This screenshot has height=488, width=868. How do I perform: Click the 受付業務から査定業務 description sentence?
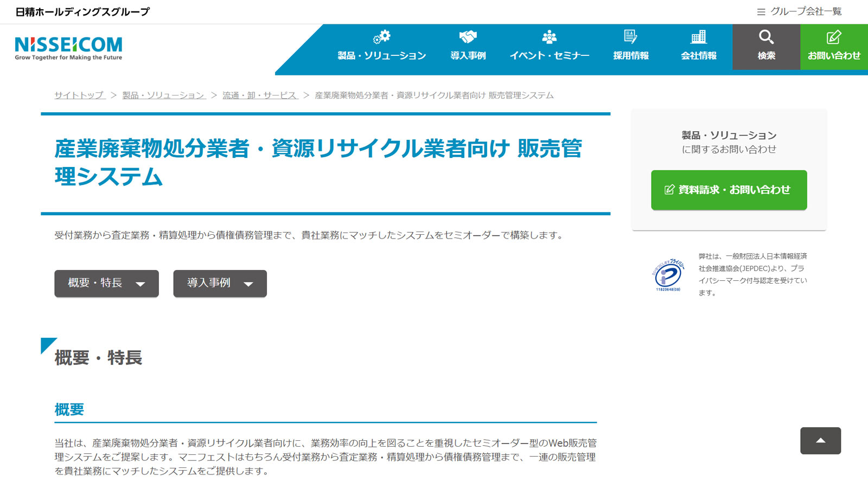pos(310,235)
